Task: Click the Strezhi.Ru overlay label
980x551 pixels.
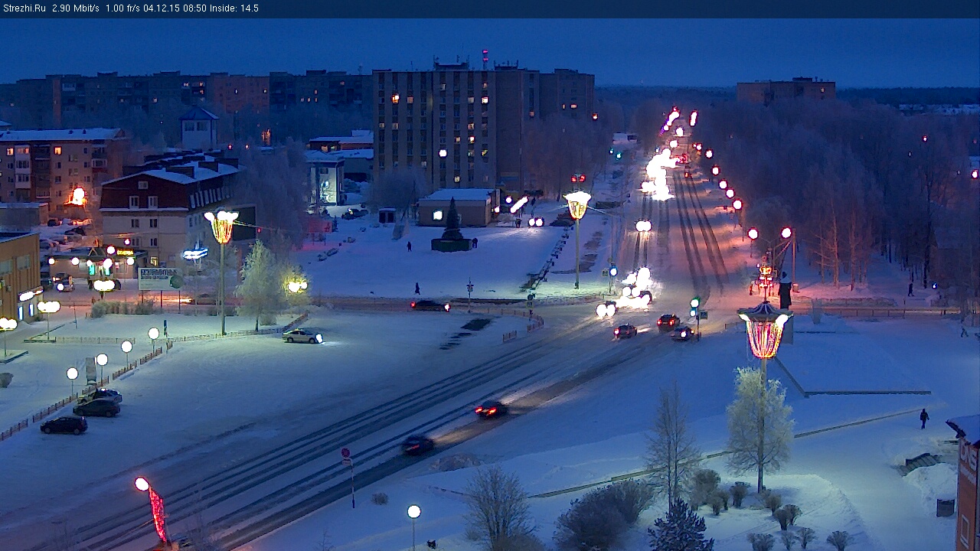Action: pyautogui.click(x=23, y=8)
